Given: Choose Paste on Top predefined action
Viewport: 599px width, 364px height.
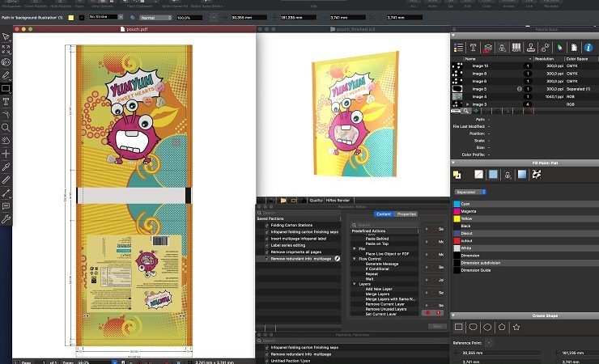Looking at the screenshot, I should pyautogui.click(x=376, y=243).
